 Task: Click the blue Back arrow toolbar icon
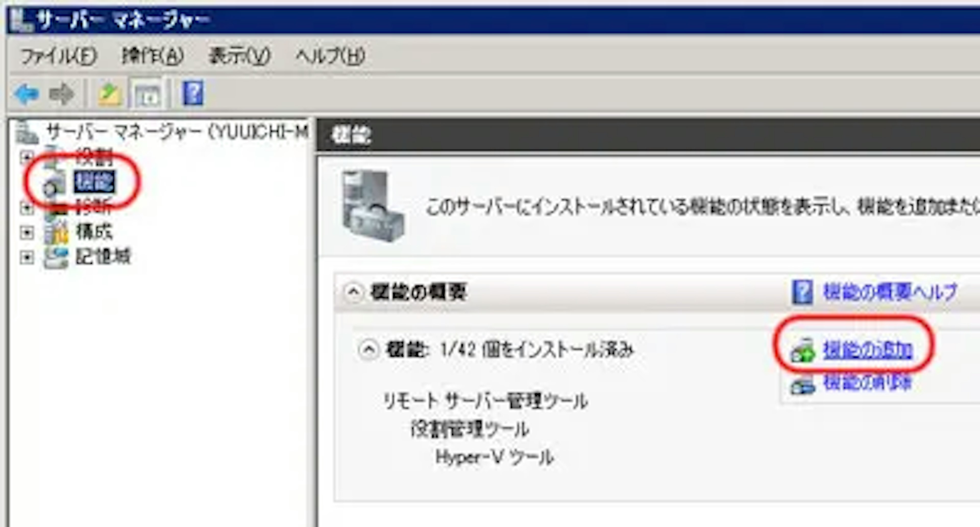tap(27, 93)
